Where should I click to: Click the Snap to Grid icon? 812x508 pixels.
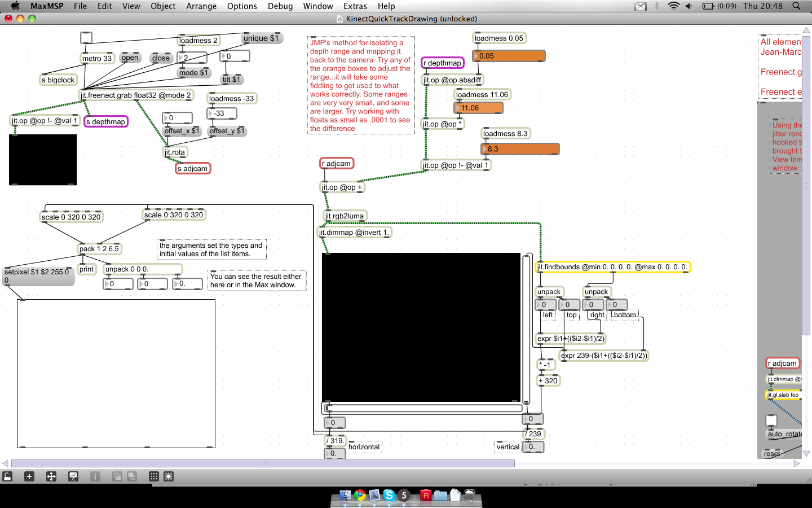click(169, 476)
